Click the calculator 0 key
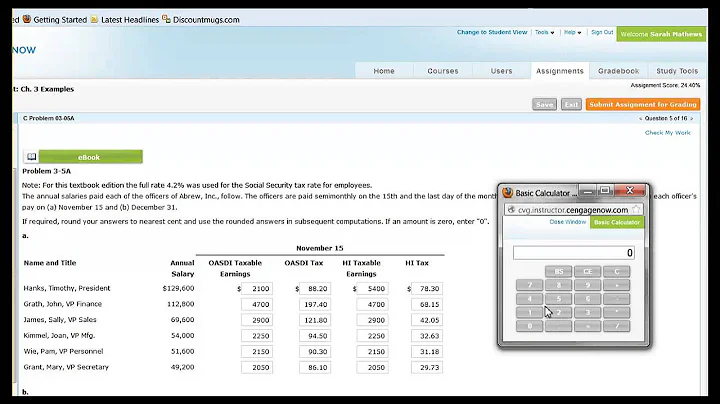Screen dimensions: 720x404 [x=529, y=326]
